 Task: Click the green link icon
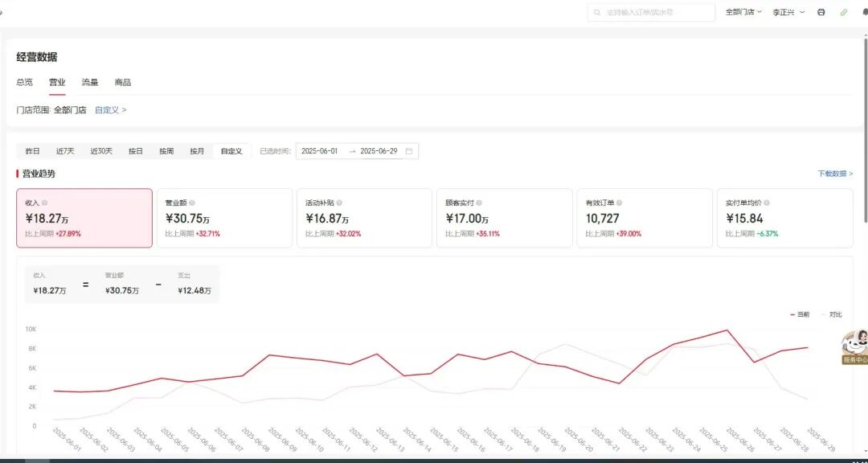tap(843, 12)
